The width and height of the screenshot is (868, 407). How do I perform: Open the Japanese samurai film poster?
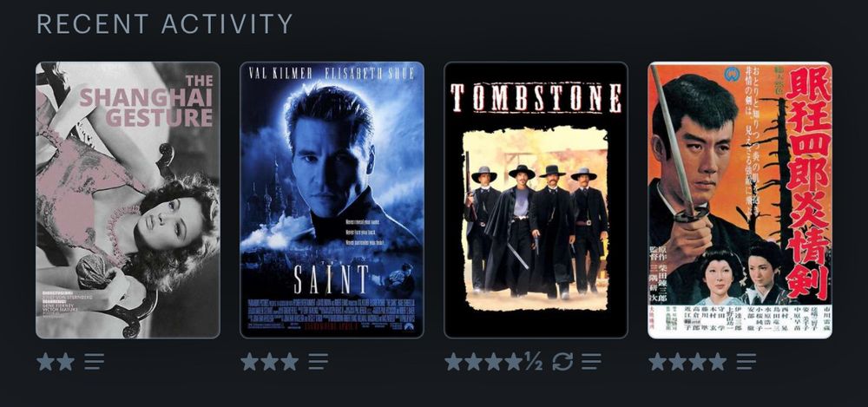point(740,200)
